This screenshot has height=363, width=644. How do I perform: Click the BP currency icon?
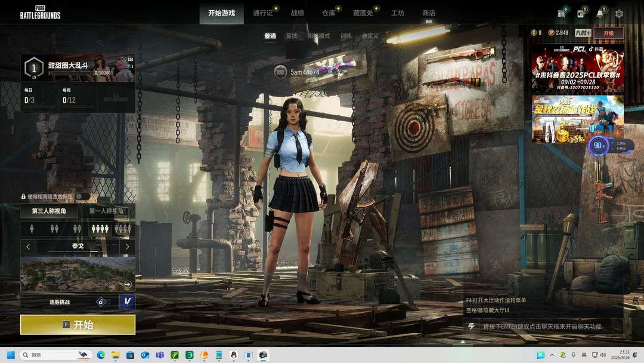551,33
